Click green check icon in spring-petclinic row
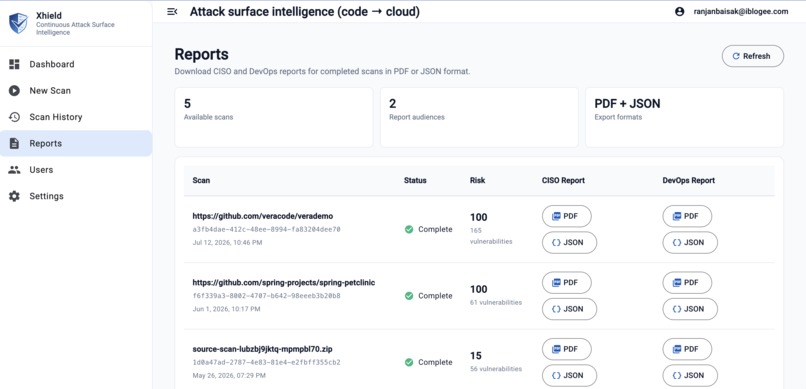The width and height of the screenshot is (806, 389). pos(409,296)
